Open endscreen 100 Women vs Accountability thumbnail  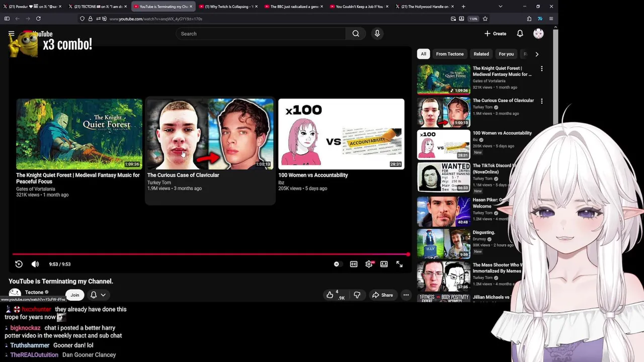341,134
